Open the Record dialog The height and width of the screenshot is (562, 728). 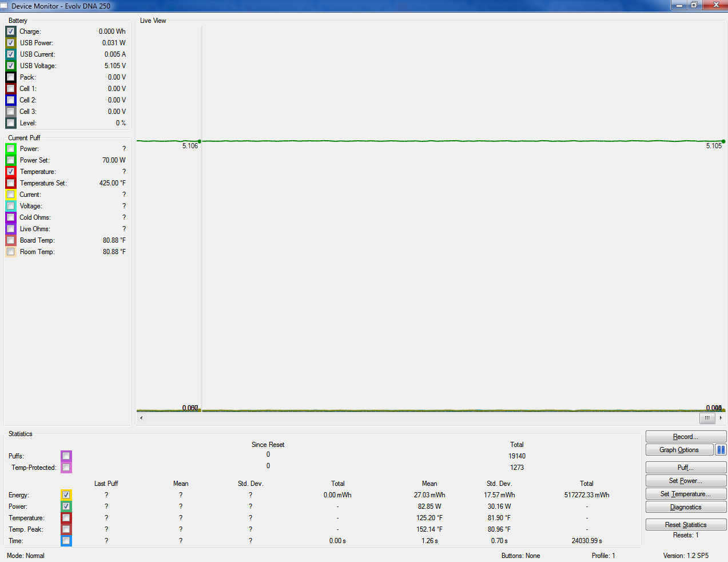(x=686, y=437)
